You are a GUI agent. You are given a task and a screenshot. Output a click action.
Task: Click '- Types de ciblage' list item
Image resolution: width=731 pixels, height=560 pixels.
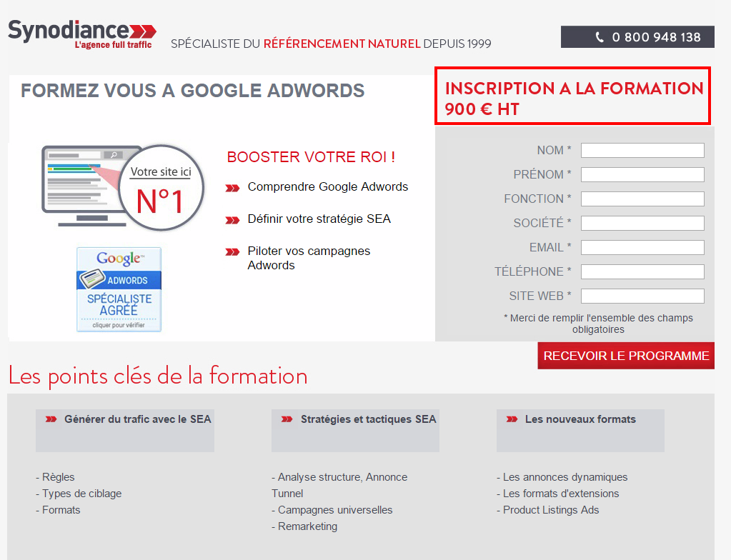pos(79,494)
